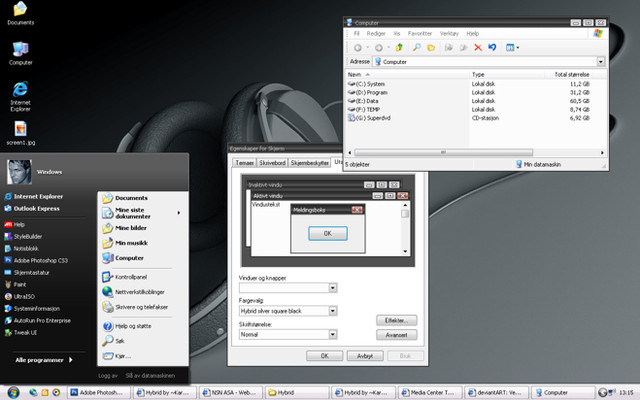Open Kontrollpanel in the Start menu

pyautogui.click(x=130, y=275)
